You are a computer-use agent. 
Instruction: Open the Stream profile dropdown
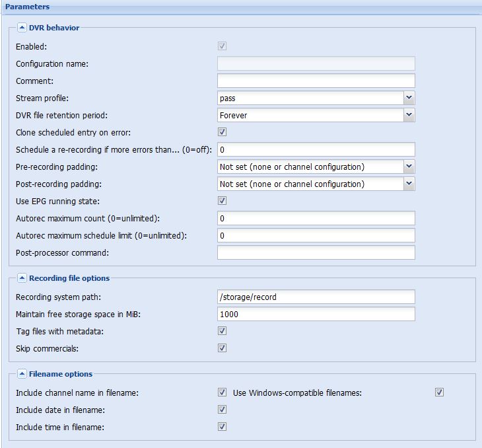[x=409, y=98]
